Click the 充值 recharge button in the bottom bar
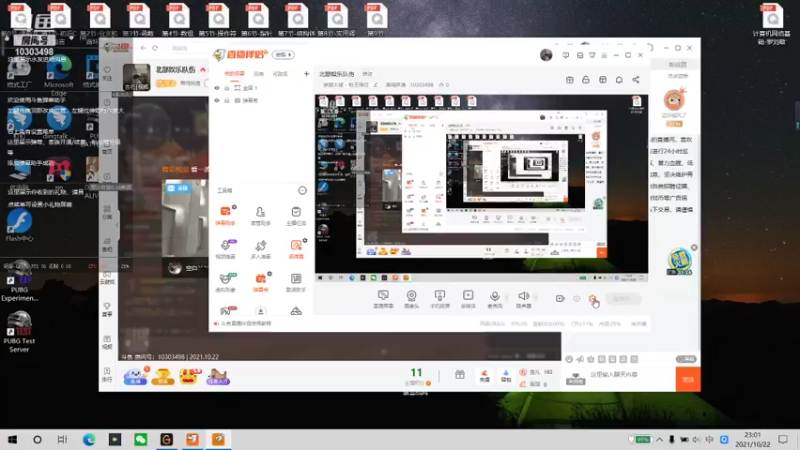The height and width of the screenshot is (450, 800). click(485, 376)
